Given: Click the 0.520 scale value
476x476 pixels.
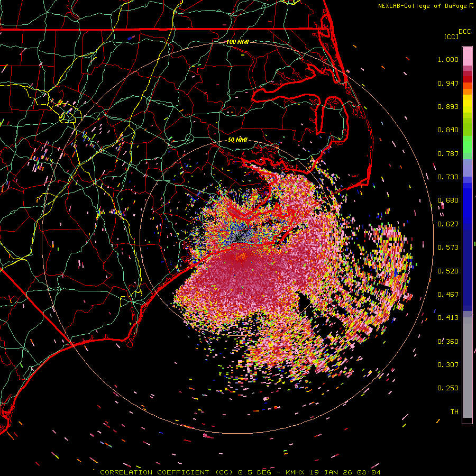Looking at the screenshot, I should point(448,271).
